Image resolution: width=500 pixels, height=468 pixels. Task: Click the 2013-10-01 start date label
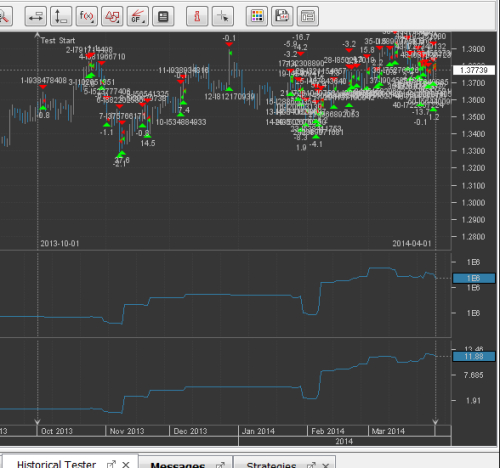point(60,244)
